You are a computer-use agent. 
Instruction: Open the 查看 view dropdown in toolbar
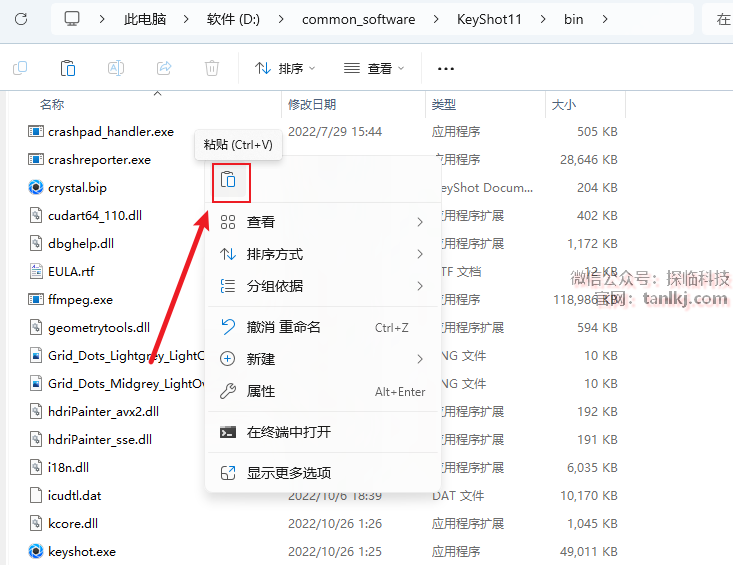(x=374, y=69)
